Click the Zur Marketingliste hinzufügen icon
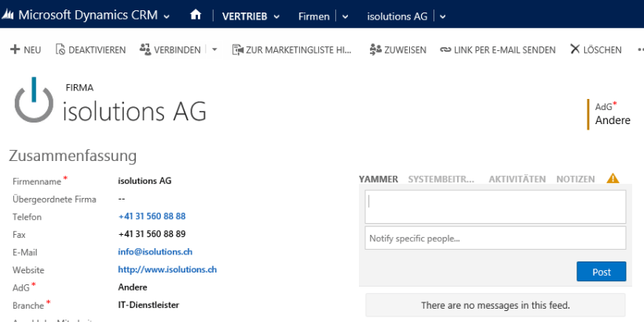Viewport: 644px width, 322px height. (237, 49)
